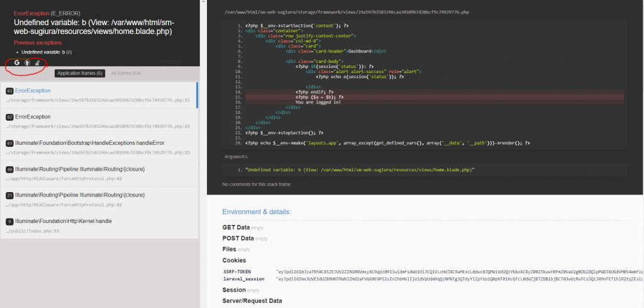Select frame 62 ErrorException
Viewport: 644px width, 308px height.
click(x=98, y=121)
